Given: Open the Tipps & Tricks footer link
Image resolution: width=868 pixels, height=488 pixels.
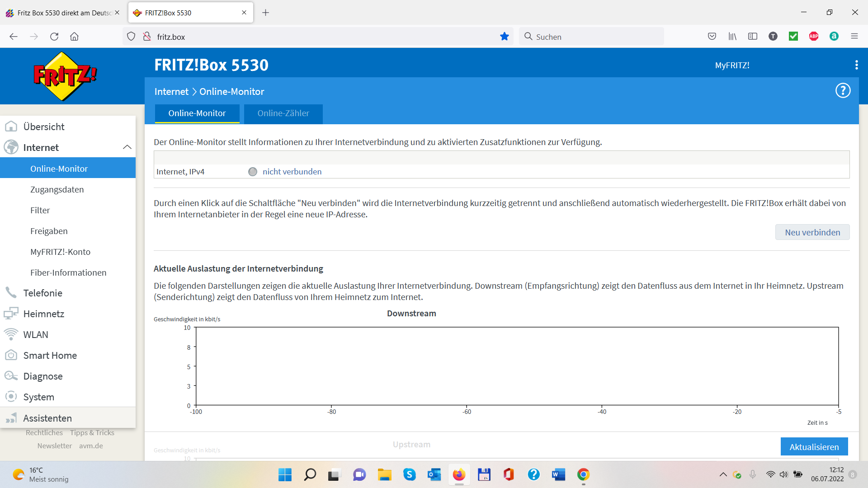Looking at the screenshot, I should pos(92,432).
